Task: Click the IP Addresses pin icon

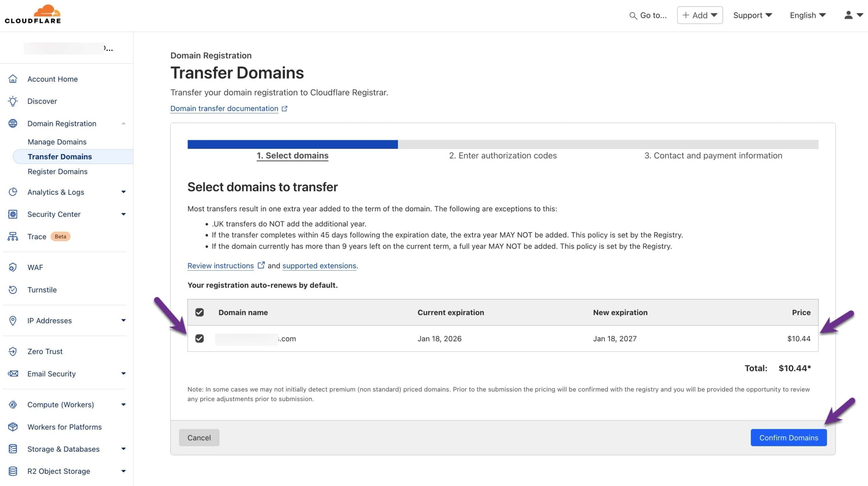Action: tap(13, 320)
